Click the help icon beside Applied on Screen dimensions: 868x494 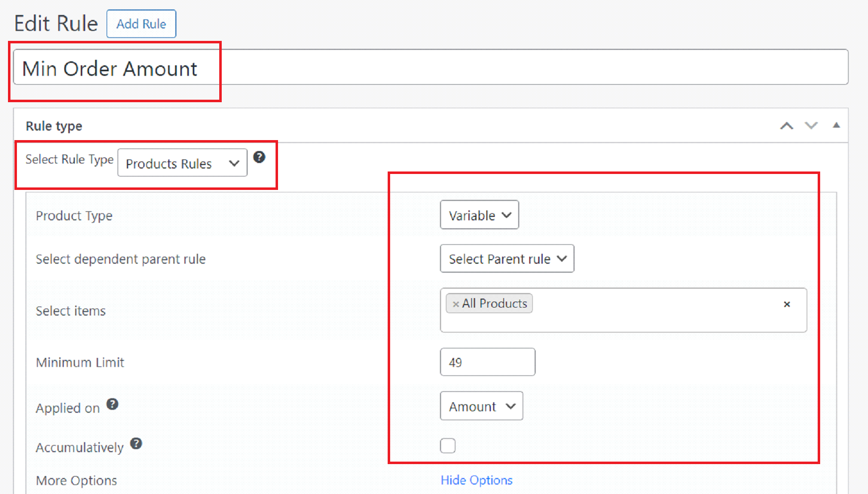113,404
